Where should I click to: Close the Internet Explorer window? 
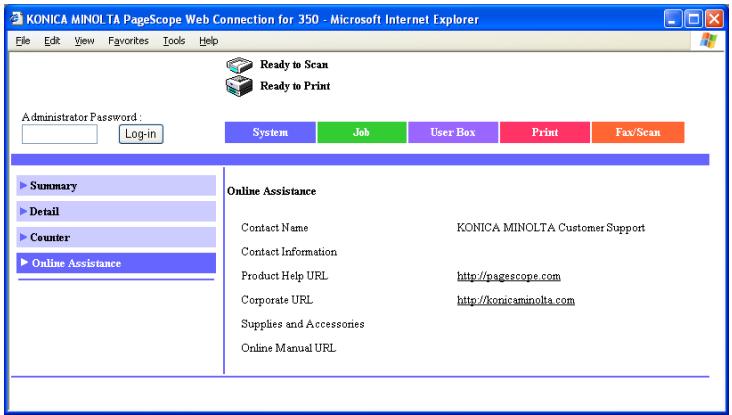714,19
